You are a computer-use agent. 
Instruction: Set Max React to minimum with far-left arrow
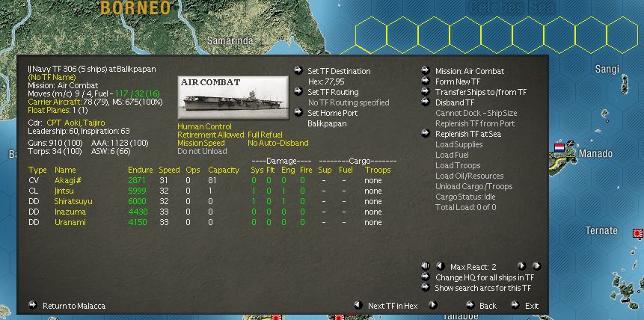click(x=426, y=266)
